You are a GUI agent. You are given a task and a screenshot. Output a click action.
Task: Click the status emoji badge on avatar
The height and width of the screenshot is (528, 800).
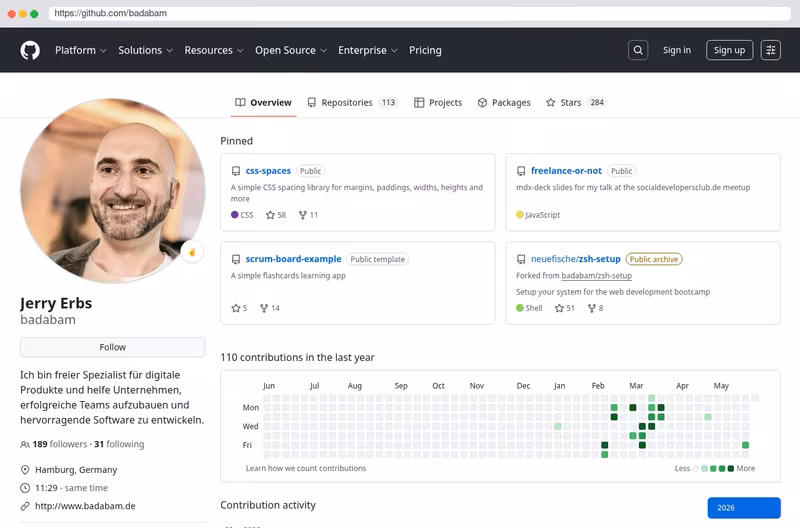click(x=192, y=252)
